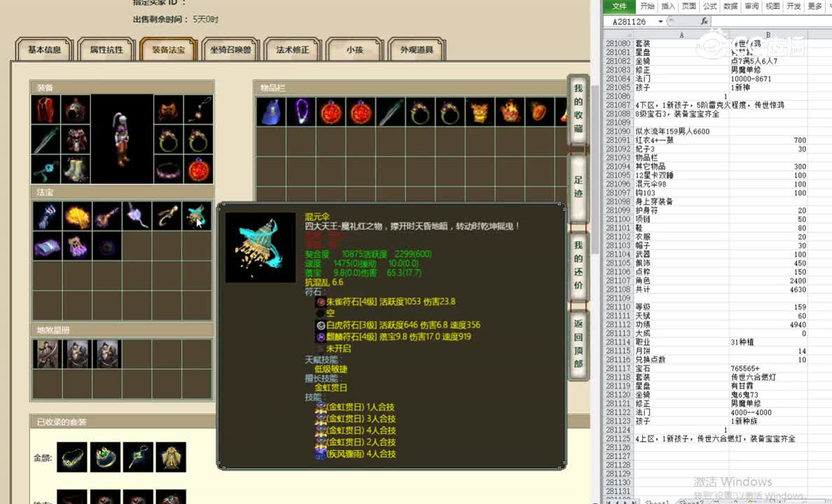This screenshot has height=504, width=832.
Task: Select the first 地煞星册 portrait with a sword
Action: point(47,354)
